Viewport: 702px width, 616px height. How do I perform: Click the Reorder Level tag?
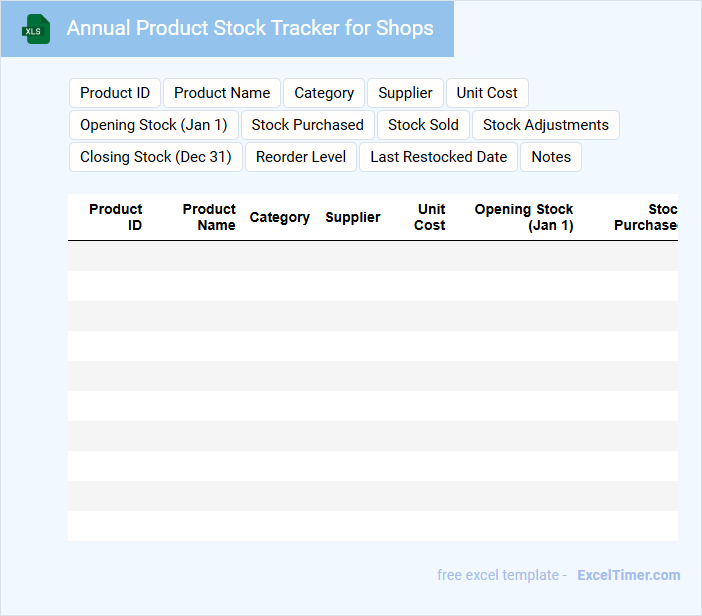[x=301, y=157]
